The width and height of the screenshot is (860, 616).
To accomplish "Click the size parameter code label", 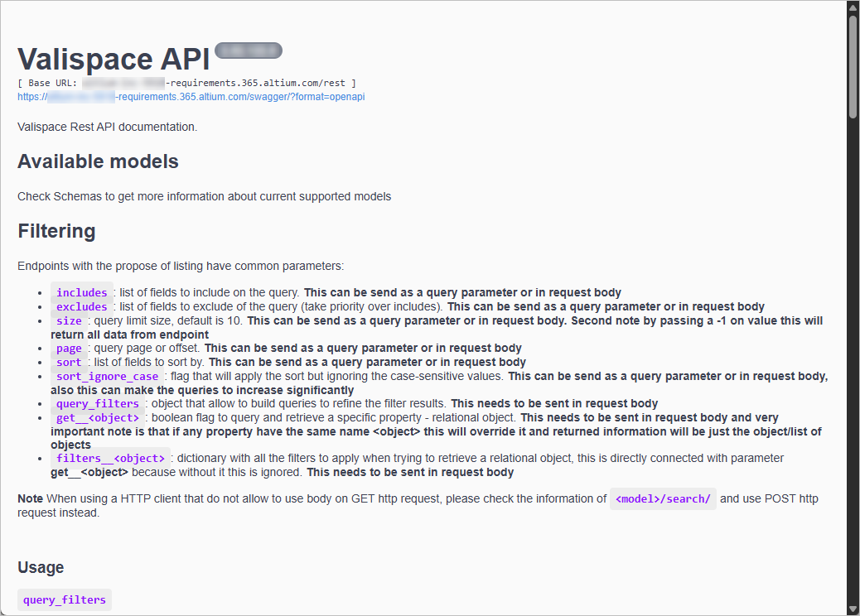I will [69, 321].
